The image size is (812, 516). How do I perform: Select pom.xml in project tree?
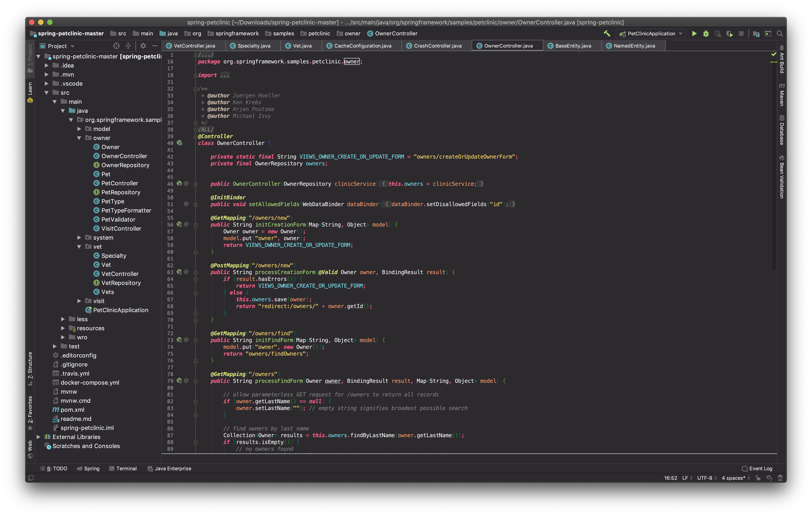[x=72, y=410]
